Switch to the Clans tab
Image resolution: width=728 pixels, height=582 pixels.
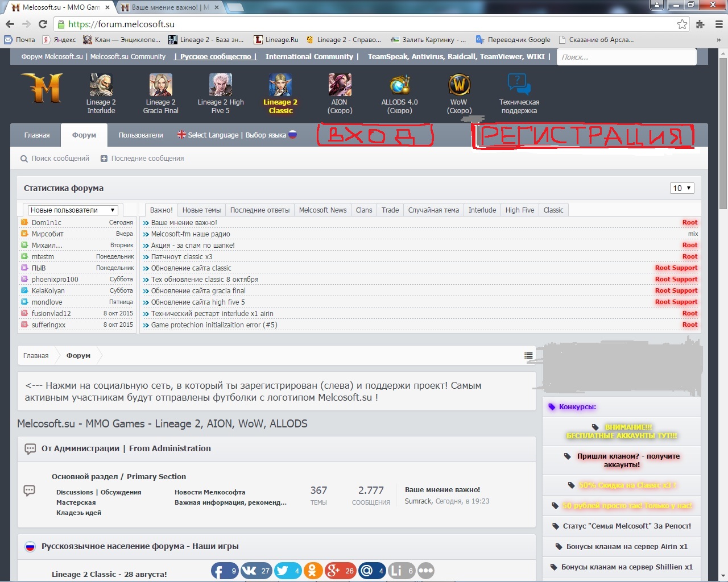364,210
